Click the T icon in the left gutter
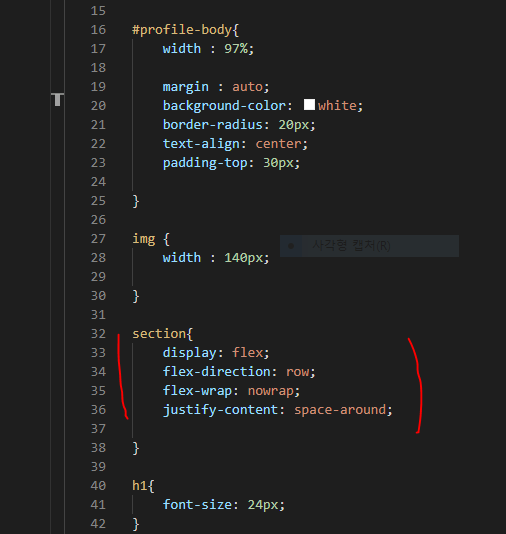The height and width of the screenshot is (534, 506). pyautogui.click(x=58, y=99)
